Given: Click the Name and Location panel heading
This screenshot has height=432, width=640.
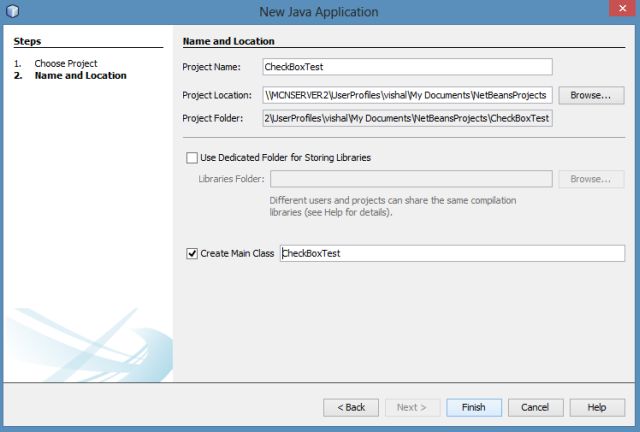Looking at the screenshot, I should coord(229,41).
